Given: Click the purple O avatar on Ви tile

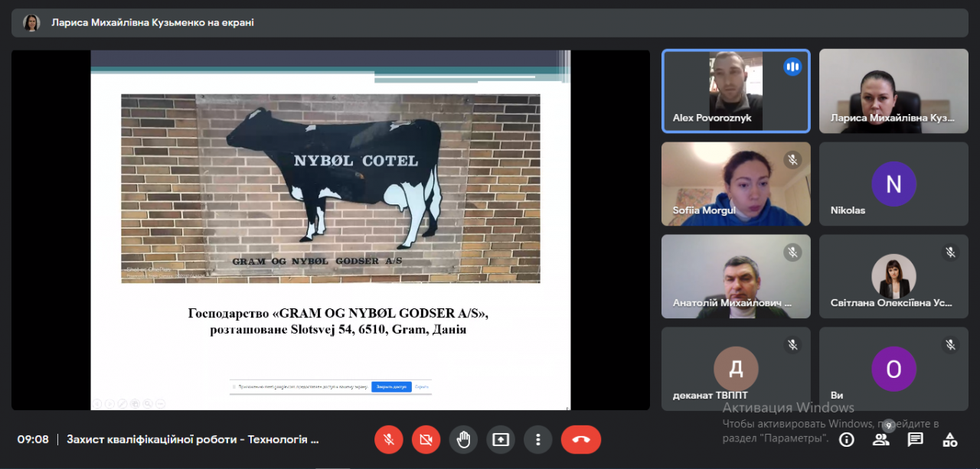Looking at the screenshot, I should 893,369.
